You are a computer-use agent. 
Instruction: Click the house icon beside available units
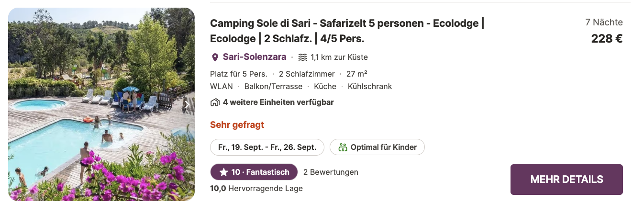[x=215, y=102]
